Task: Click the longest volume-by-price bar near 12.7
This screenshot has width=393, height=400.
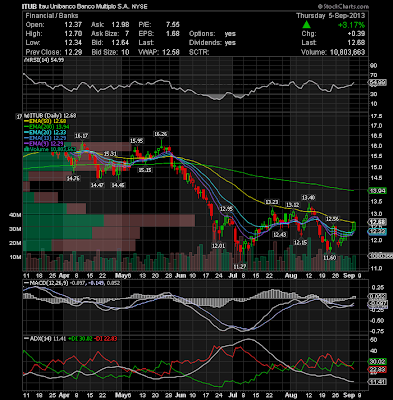Action: (109, 221)
